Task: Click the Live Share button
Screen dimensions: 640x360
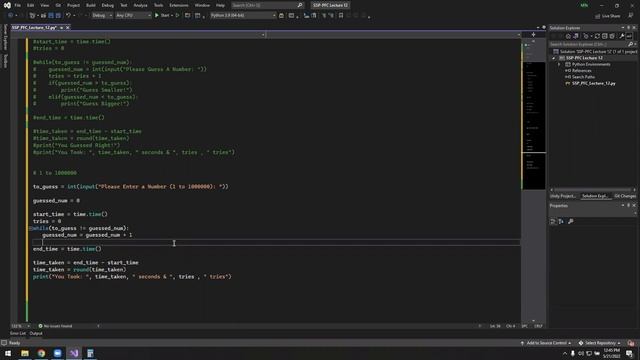Action: [x=607, y=16]
